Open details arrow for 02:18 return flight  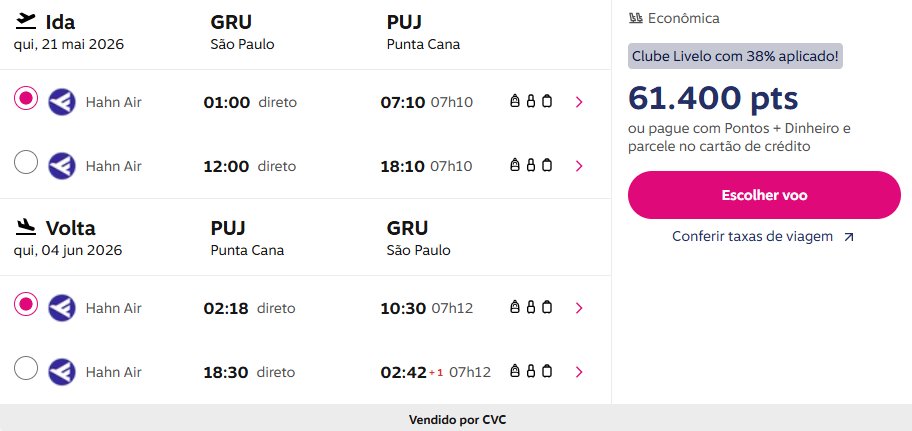pos(579,308)
